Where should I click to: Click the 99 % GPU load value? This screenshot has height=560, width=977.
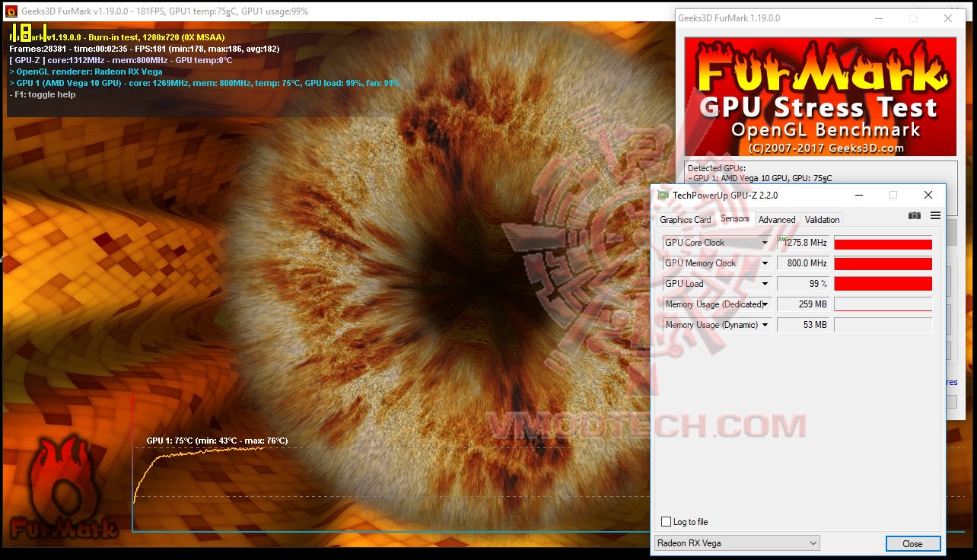[x=803, y=284]
